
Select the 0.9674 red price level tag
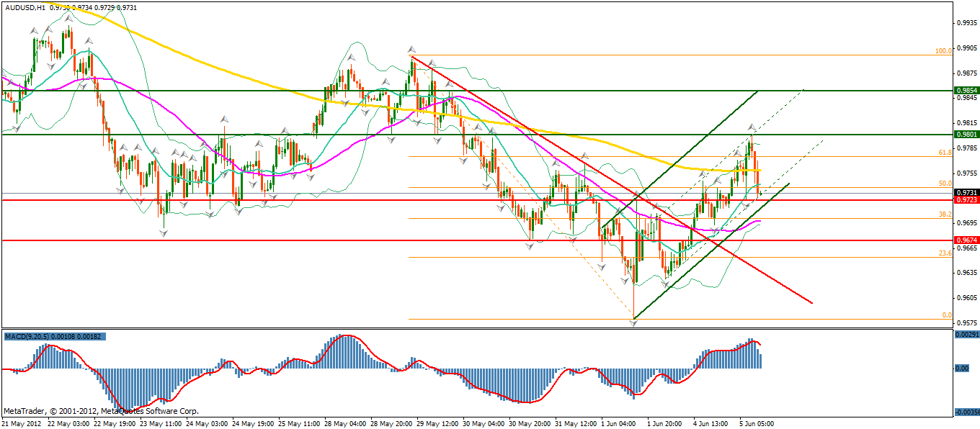[966, 240]
